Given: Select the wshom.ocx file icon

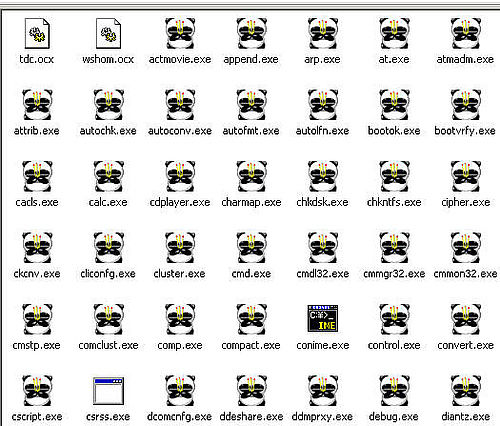Looking at the screenshot, I should (108, 33).
